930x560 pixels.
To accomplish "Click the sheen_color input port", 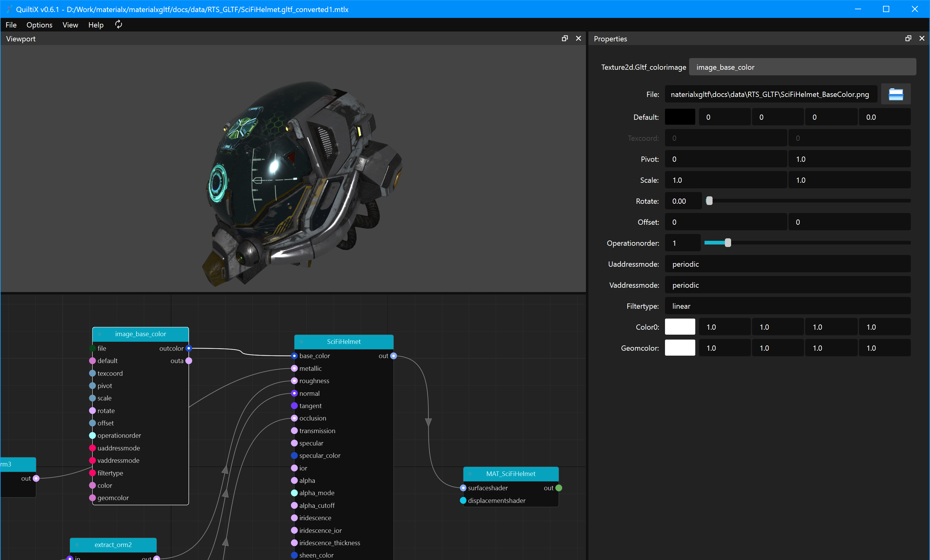I will click(294, 555).
